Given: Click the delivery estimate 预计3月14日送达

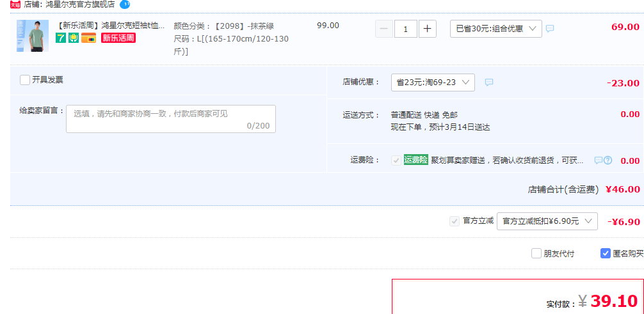Looking at the screenshot, I should pyautogui.click(x=460, y=127).
